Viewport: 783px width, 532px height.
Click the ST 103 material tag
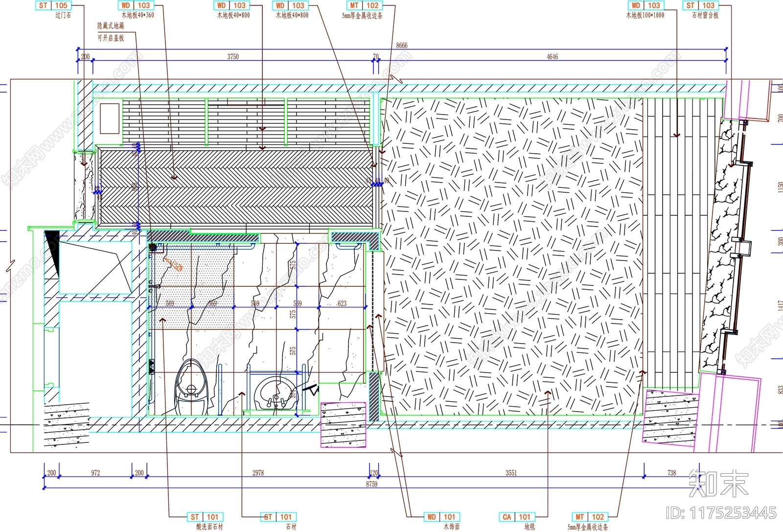tap(701, 5)
